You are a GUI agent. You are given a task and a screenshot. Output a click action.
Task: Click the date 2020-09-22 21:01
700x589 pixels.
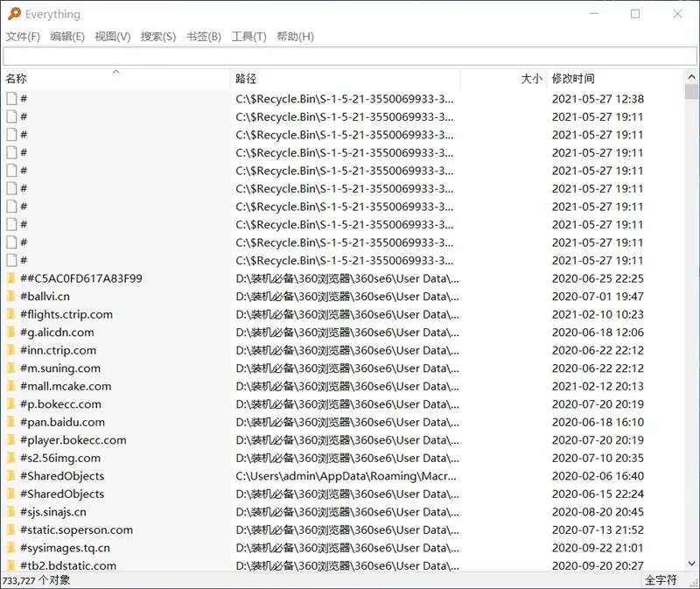point(598,548)
